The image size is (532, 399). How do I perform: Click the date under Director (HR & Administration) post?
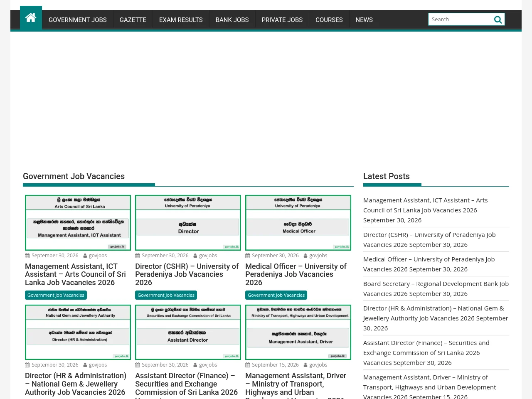[55, 365]
